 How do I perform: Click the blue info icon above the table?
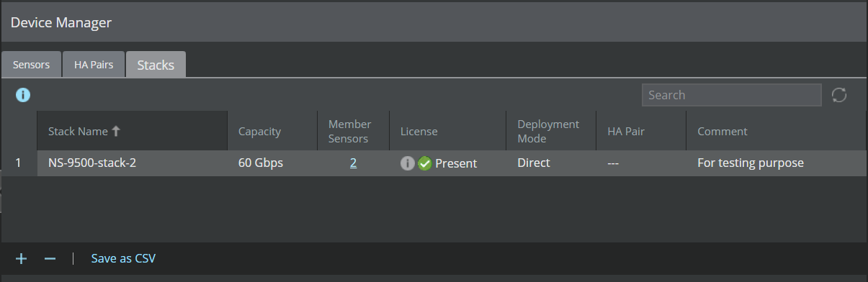(23, 95)
